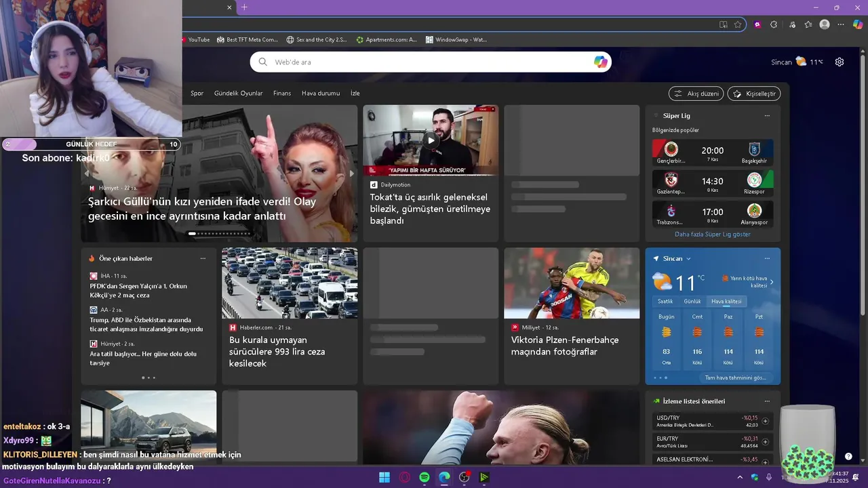
Task: Open the Sincan weather card options menu
Action: [x=767, y=259]
